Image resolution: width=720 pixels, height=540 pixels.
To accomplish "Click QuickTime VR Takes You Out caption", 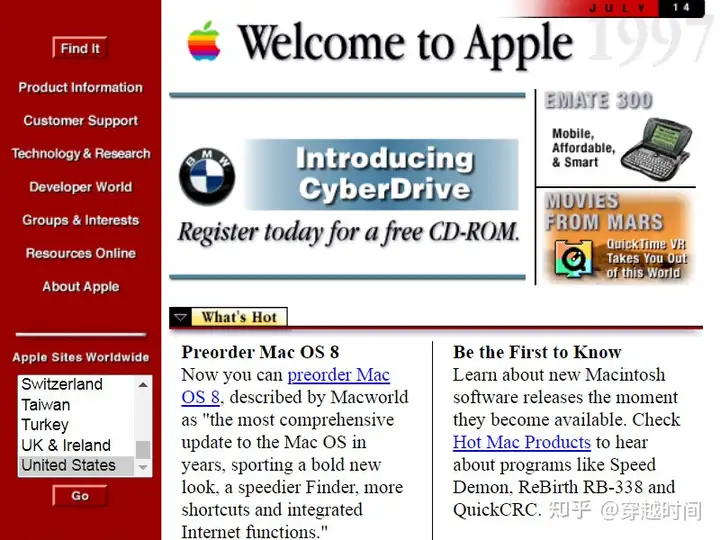I will coord(646,259).
